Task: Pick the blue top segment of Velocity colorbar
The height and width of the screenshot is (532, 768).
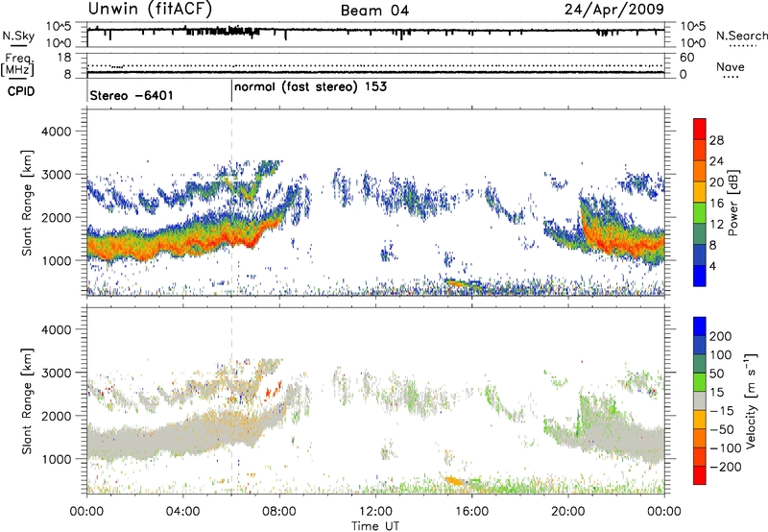Action: pyautogui.click(x=700, y=326)
